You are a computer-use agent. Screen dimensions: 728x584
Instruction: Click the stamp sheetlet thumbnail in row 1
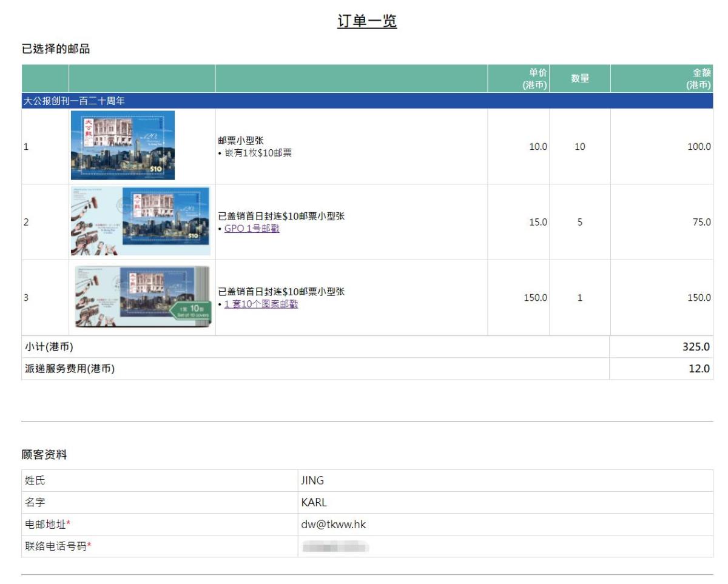pyautogui.click(x=123, y=146)
